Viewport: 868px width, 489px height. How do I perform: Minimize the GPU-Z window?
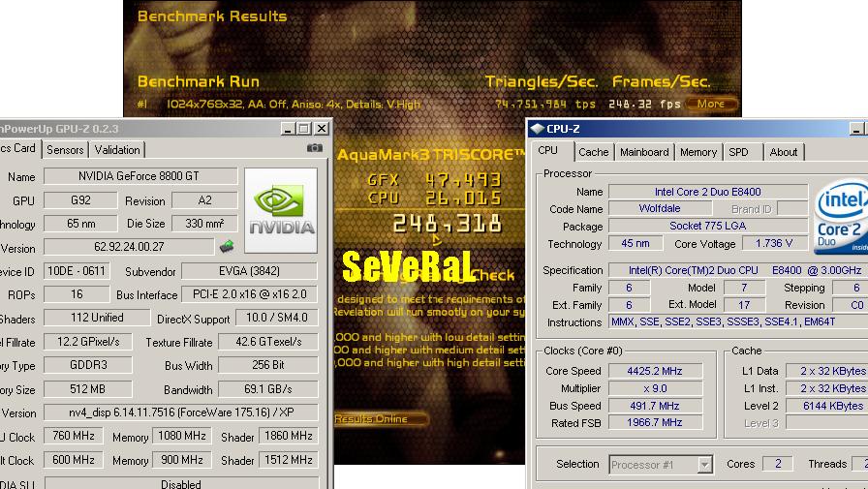[288, 129]
